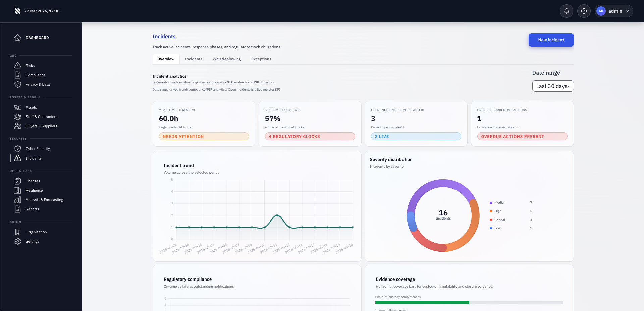Screen dimensions: 644x311
Task: Expand the admin user menu
Action: pyautogui.click(x=614, y=11)
